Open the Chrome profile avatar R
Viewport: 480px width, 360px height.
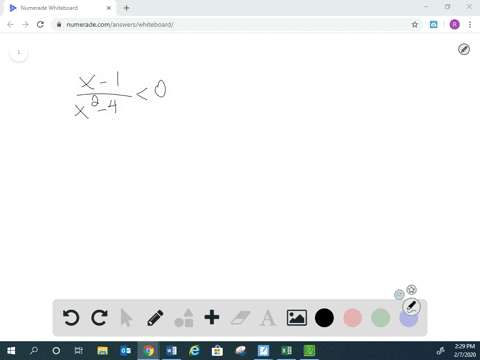455,24
